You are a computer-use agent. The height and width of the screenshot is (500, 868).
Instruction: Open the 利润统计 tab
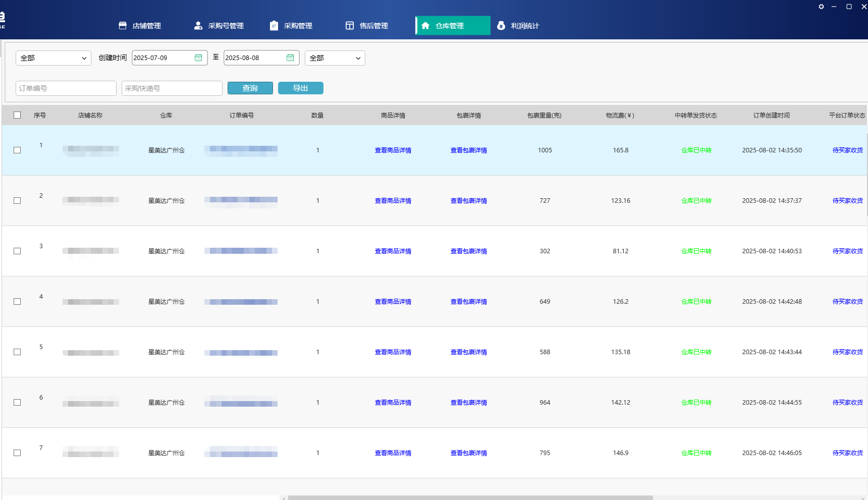(x=524, y=26)
